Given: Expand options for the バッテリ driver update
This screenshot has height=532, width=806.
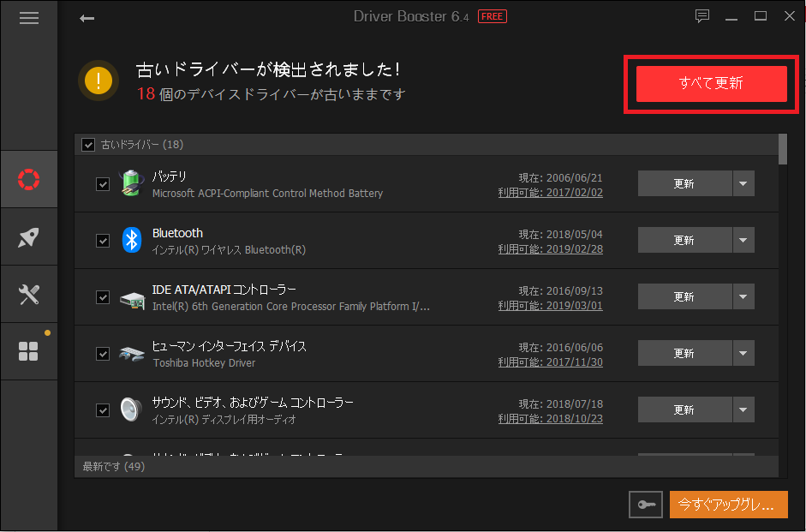Looking at the screenshot, I should (743, 183).
